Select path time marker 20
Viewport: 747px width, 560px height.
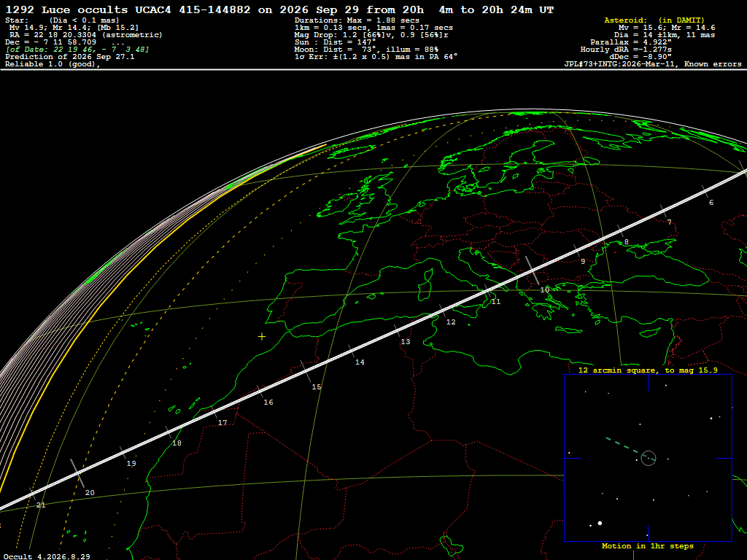coord(90,493)
